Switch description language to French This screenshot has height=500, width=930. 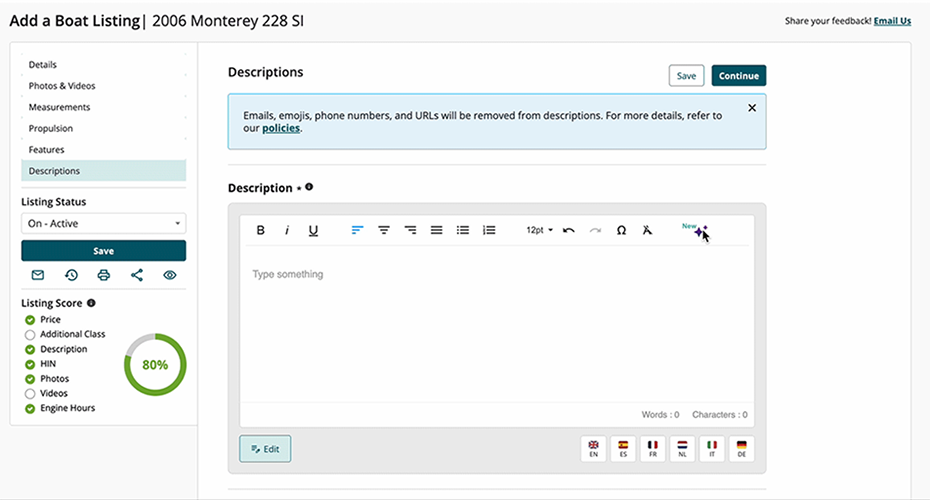click(653, 448)
